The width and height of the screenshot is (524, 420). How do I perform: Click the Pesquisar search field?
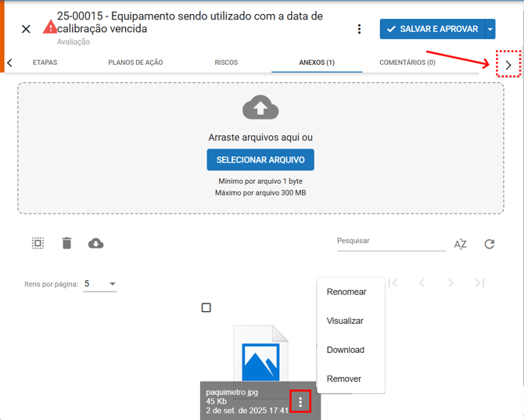390,242
